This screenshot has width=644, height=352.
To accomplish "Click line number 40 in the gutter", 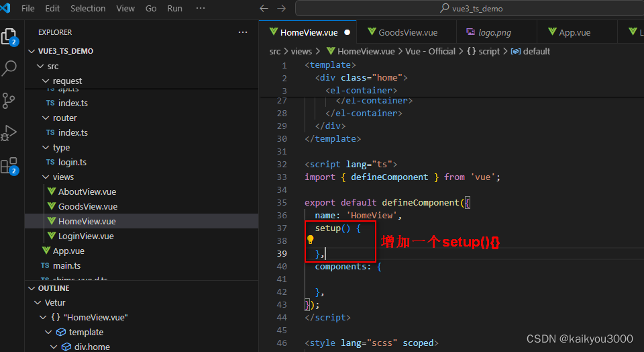I will click(282, 267).
